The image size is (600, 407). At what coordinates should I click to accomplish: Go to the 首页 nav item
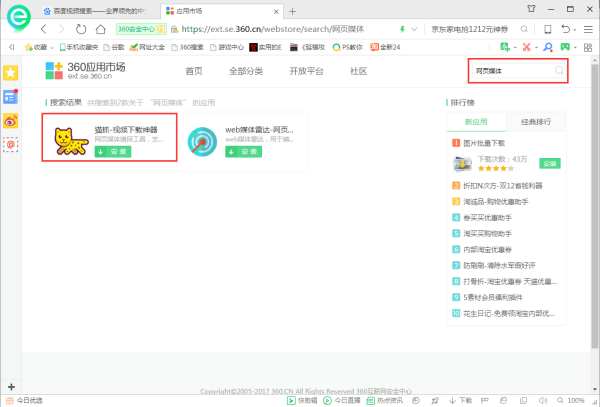click(194, 71)
